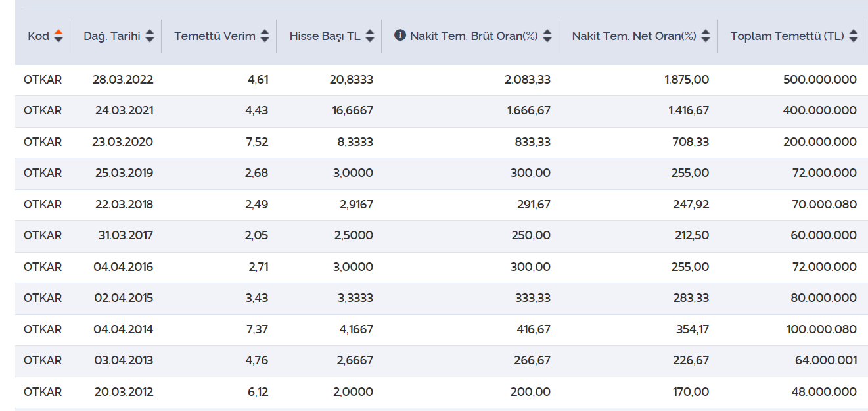The image size is (868, 411).
Task: Select the gross rate 1.666,67
Action: pyautogui.click(x=529, y=110)
